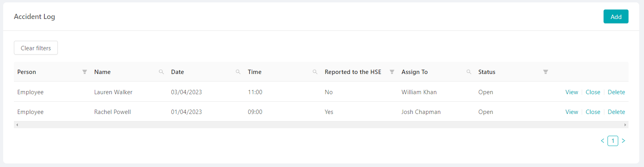This screenshot has height=167, width=644.
Task: Click the Clear filters button
Action: (36, 48)
